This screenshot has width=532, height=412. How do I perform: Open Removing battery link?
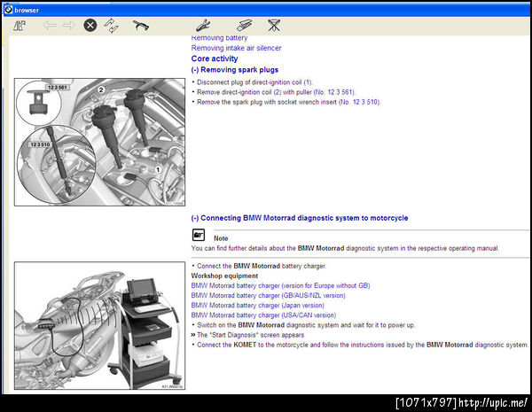coord(219,38)
